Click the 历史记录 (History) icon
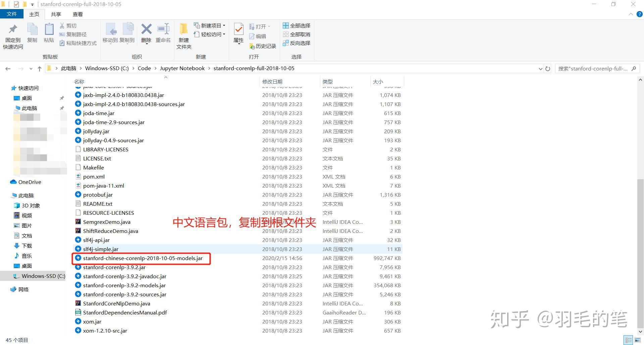This screenshot has width=644, height=345. (263, 46)
